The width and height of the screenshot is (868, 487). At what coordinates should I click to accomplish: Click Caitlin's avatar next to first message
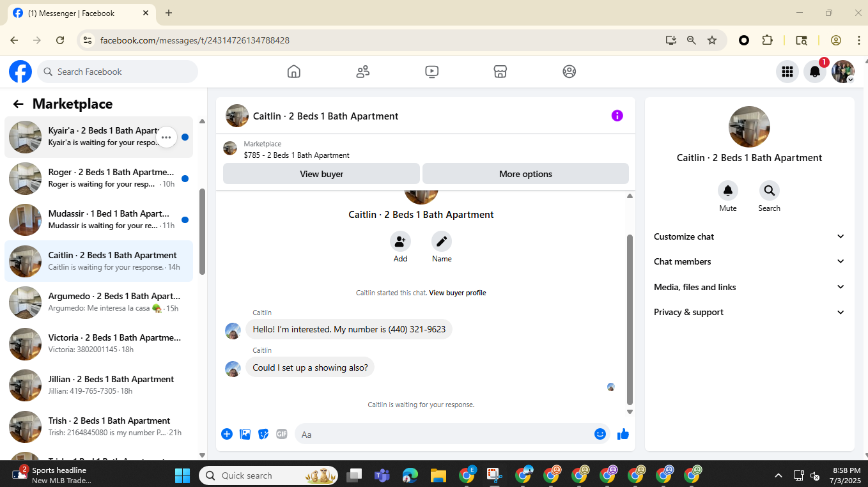pyautogui.click(x=233, y=331)
